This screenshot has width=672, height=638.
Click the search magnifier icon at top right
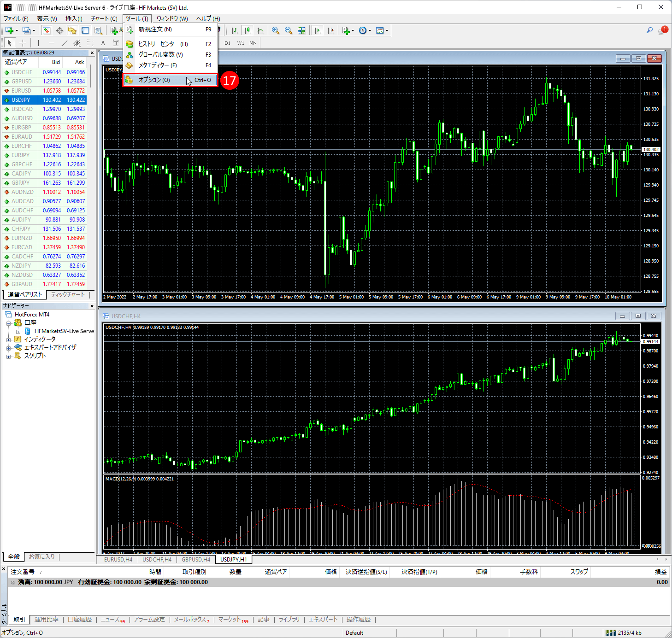coord(649,30)
